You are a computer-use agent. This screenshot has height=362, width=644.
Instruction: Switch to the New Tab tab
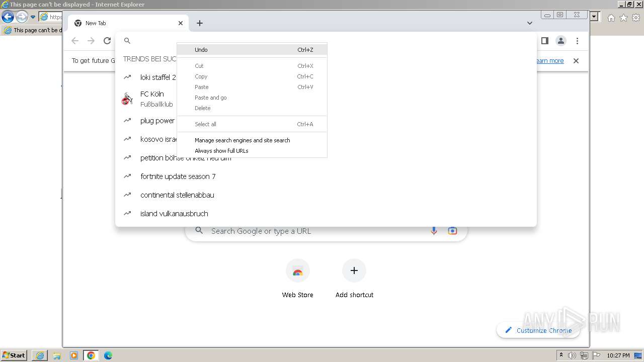tap(128, 23)
